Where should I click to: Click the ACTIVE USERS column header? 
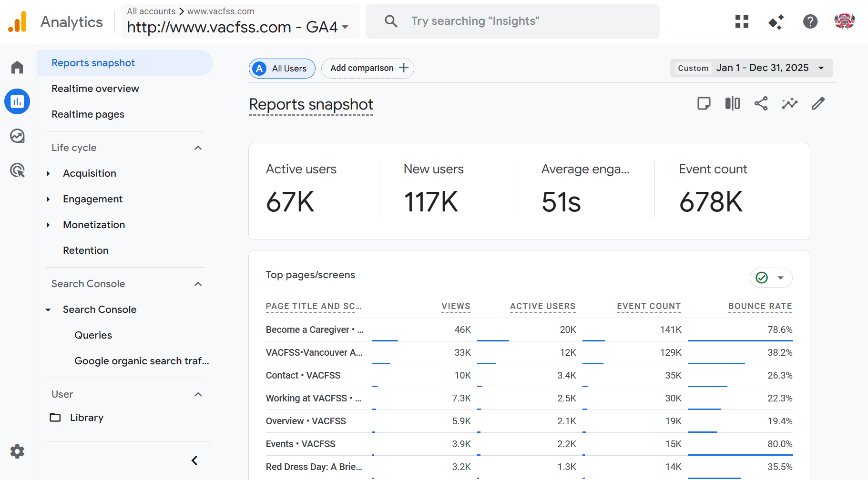point(543,306)
